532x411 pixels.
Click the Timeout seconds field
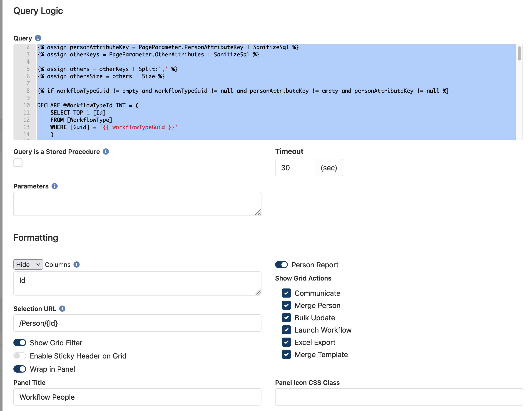[x=295, y=168]
